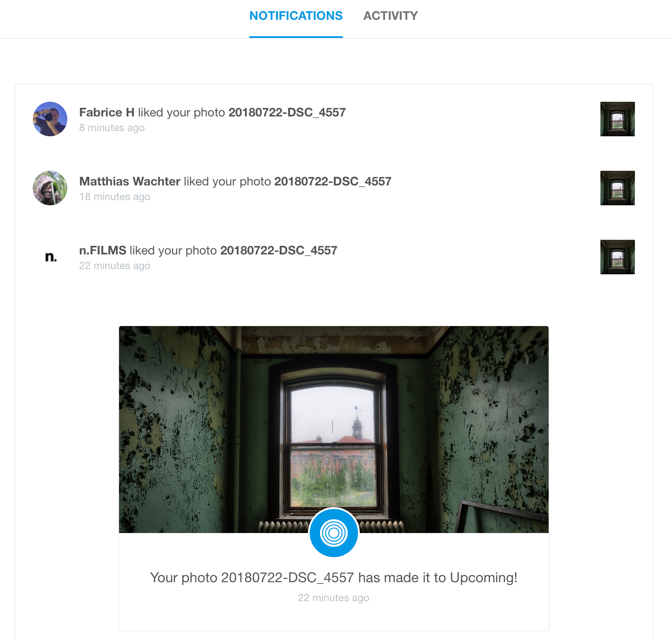Open photo title in Matthias Wachter notification

[x=333, y=182]
